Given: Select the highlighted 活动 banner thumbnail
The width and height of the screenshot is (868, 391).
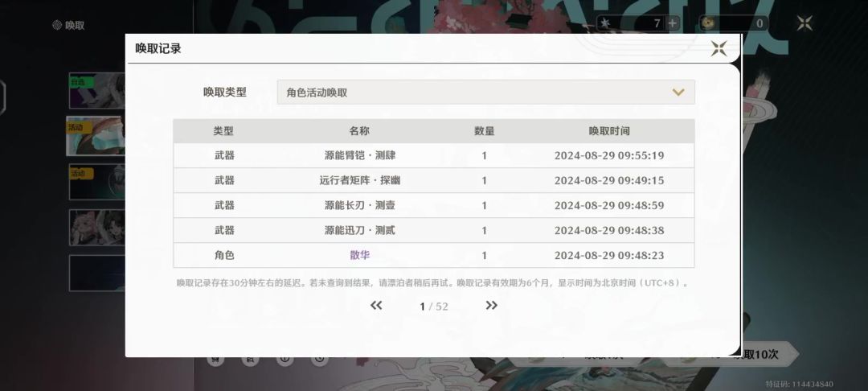Looking at the screenshot, I should (96, 136).
